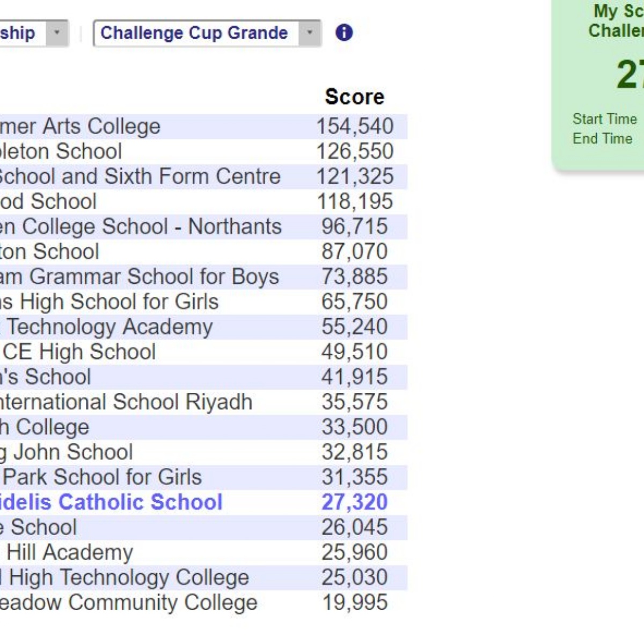Select the Hill Academy row
644x644 pixels.
(67, 552)
